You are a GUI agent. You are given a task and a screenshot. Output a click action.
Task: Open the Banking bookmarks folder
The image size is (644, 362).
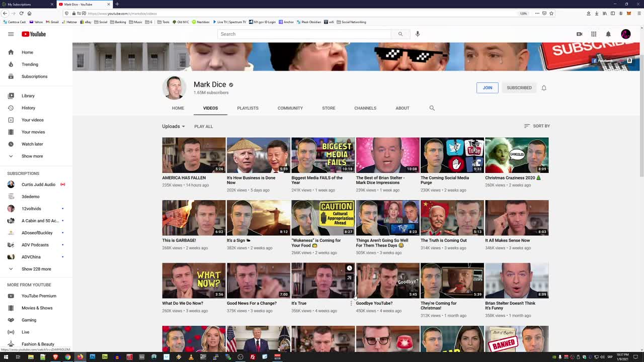coord(118,22)
